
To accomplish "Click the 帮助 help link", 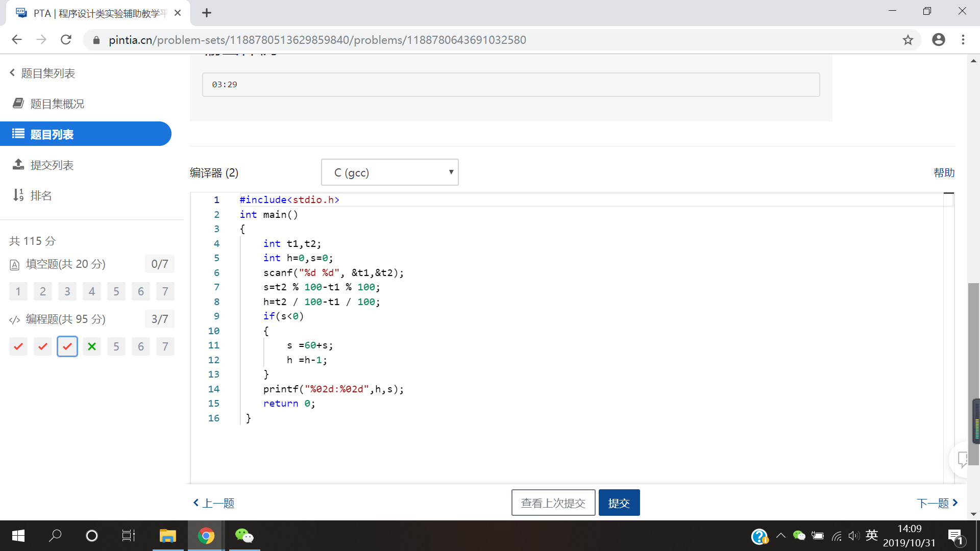I will point(944,172).
